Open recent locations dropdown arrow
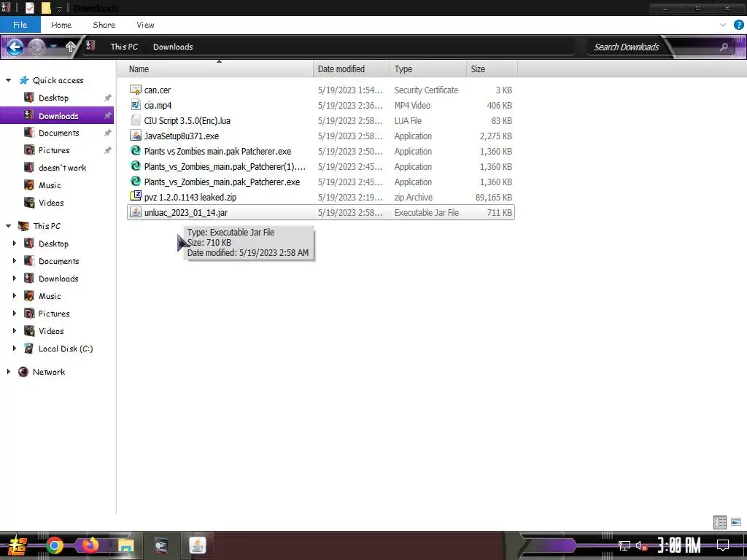747x560 pixels. 54,46
